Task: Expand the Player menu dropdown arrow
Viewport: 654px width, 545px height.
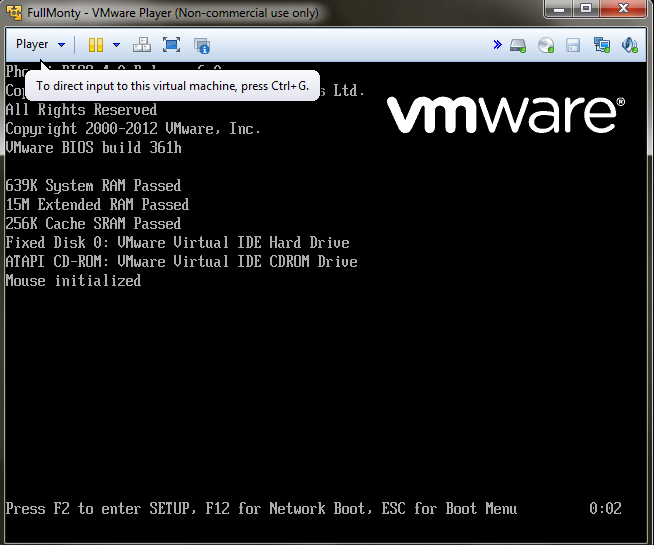Action: pos(61,45)
